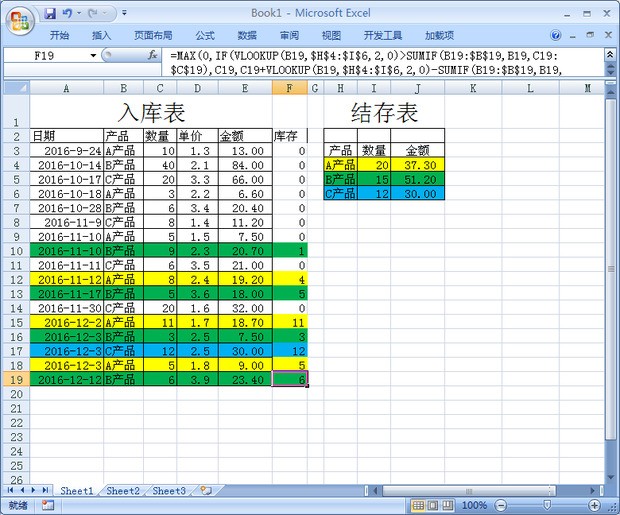
Task: Click the macro record icon in status bar
Action: coord(48,505)
